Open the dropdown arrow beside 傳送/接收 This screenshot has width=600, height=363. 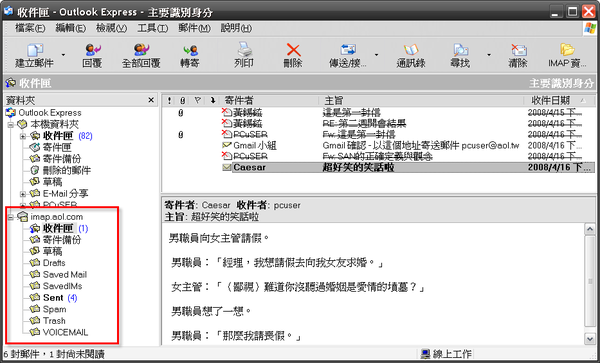(377, 55)
